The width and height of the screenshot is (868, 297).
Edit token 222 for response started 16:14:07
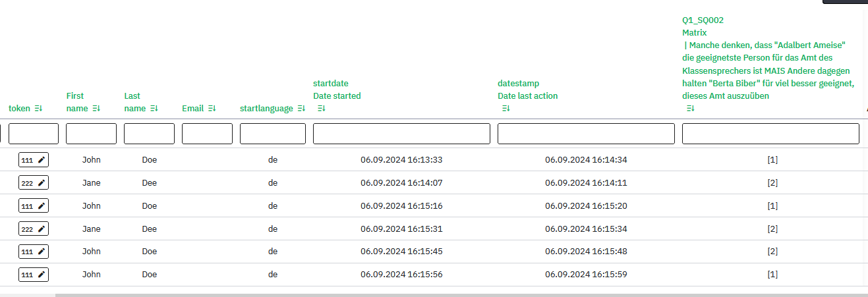(42, 183)
